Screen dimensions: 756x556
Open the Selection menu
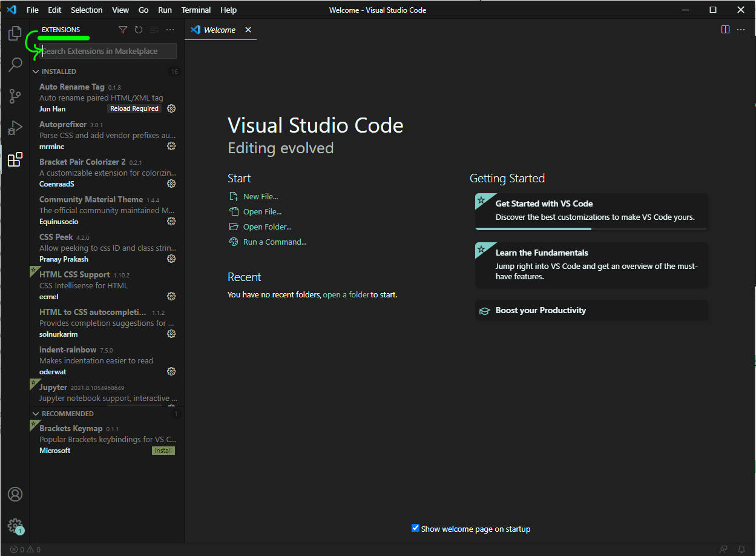pos(87,10)
